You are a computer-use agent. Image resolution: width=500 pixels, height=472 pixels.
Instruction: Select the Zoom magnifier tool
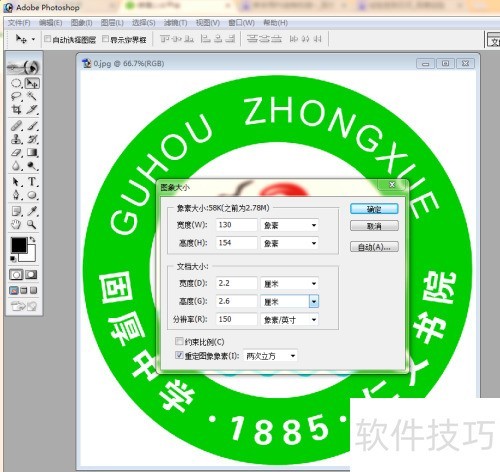click(x=32, y=224)
